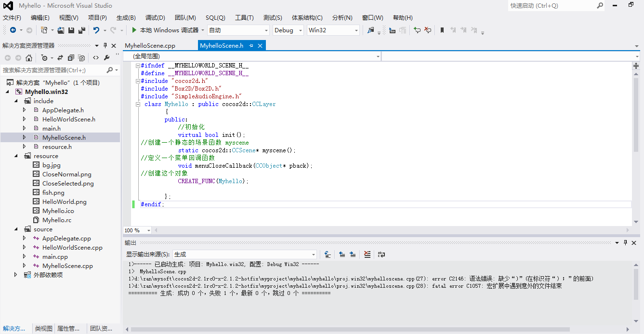Click the Save All toolbar icon

tap(81, 30)
